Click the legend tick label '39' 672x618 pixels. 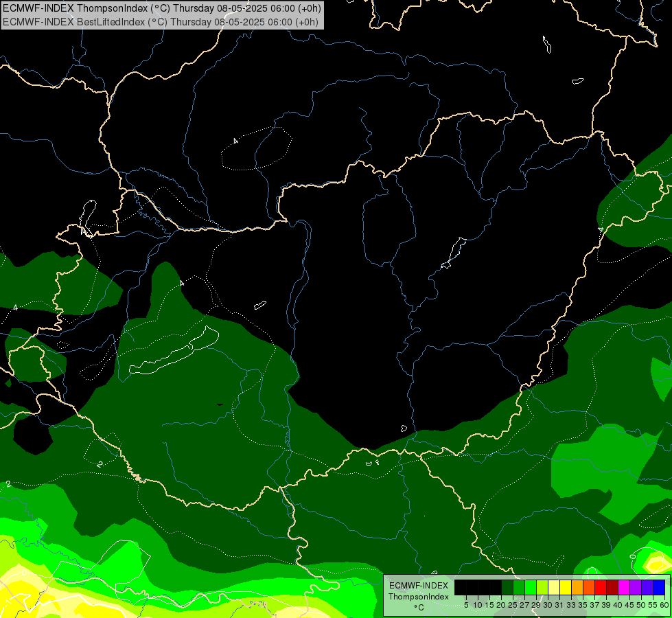click(606, 605)
